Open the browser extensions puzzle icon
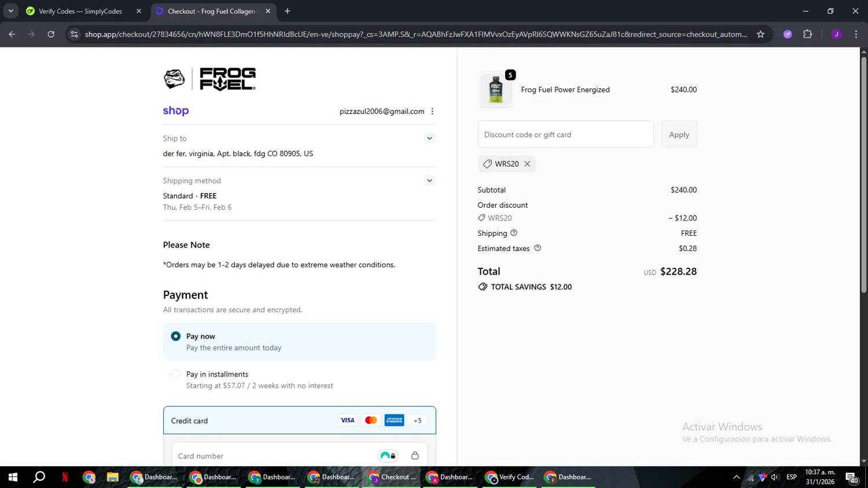 [807, 34]
